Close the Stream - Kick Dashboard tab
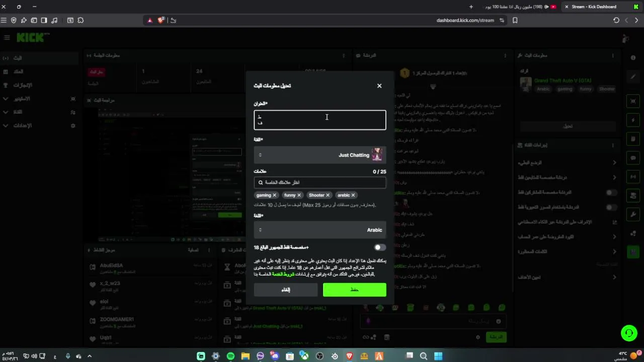This screenshot has height=362, width=644. (567, 7)
